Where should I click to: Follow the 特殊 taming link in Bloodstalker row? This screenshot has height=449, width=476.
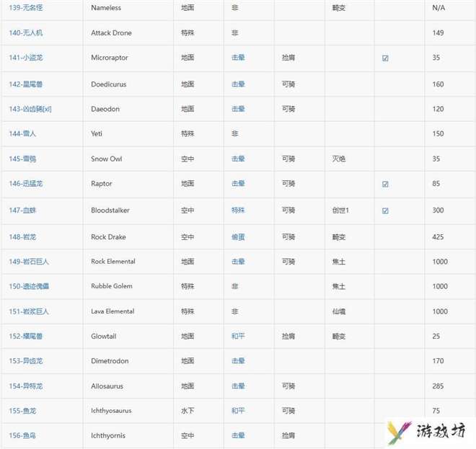click(x=238, y=210)
